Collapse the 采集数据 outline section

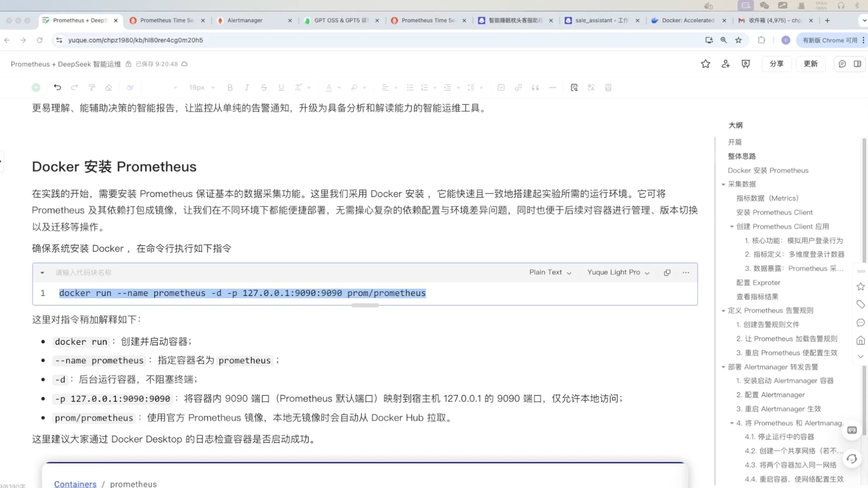coord(724,184)
